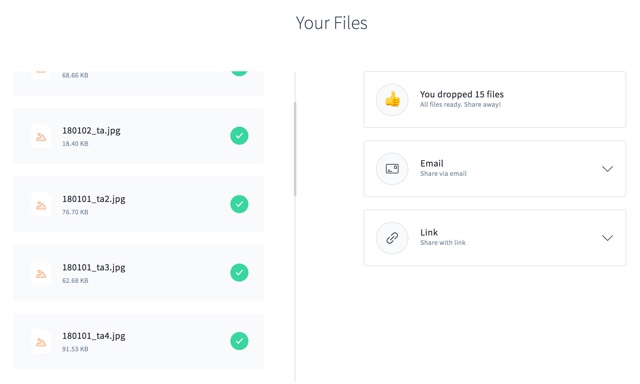Click the 'You dropped 15 files' card

495,100
